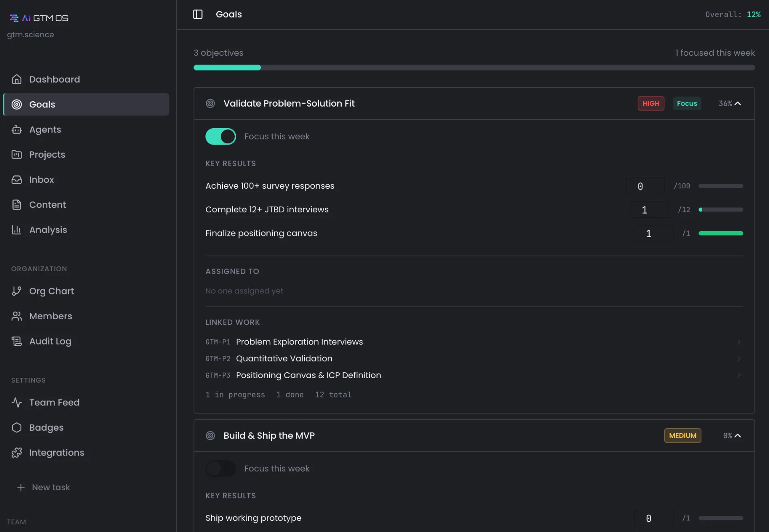The image size is (769, 532).
Task: Select the Agents menu item
Action: click(x=86, y=129)
